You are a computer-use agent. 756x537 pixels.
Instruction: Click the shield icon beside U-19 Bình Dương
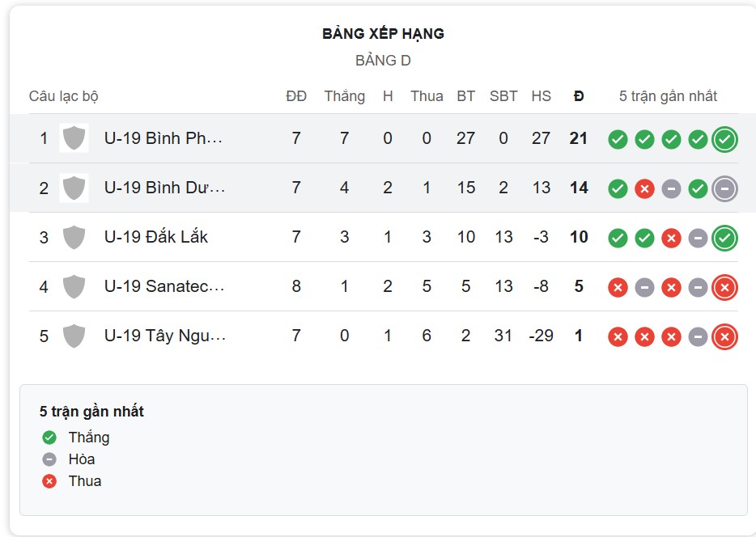(74, 188)
